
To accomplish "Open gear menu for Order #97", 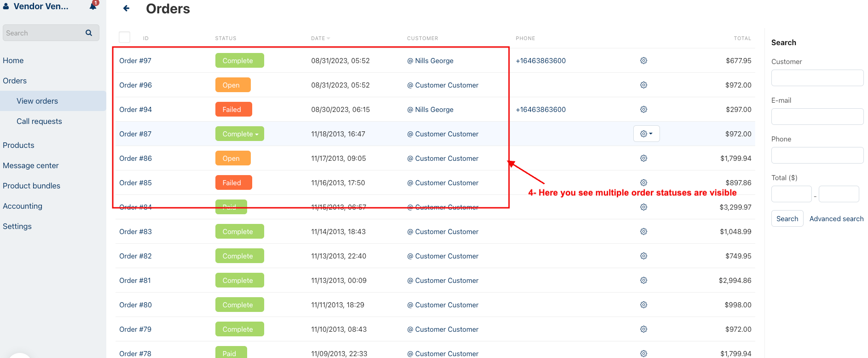I will pyautogui.click(x=643, y=60).
